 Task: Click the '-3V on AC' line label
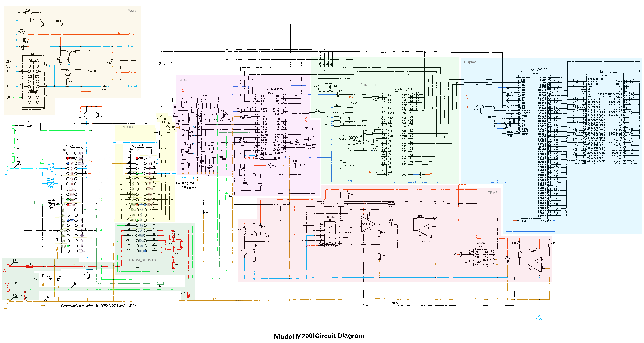click(393, 303)
